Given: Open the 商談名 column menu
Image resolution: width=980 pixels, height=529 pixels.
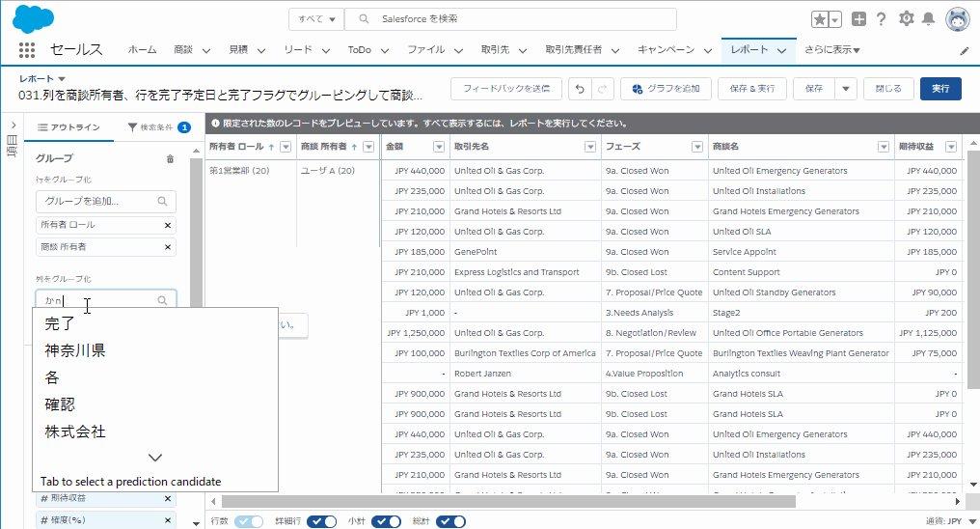Looking at the screenshot, I should click(884, 147).
